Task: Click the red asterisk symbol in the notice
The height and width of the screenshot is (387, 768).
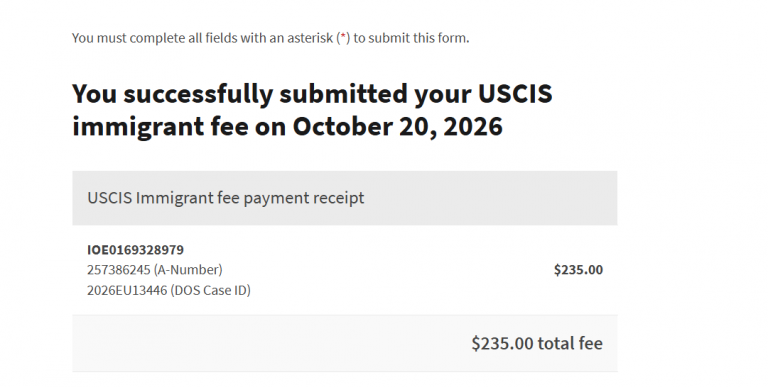Action: (x=343, y=37)
